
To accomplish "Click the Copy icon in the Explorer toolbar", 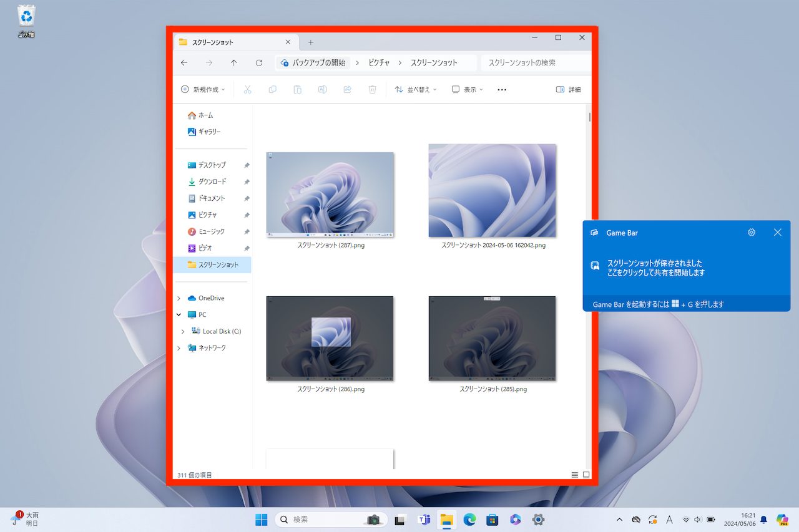I will pos(272,90).
